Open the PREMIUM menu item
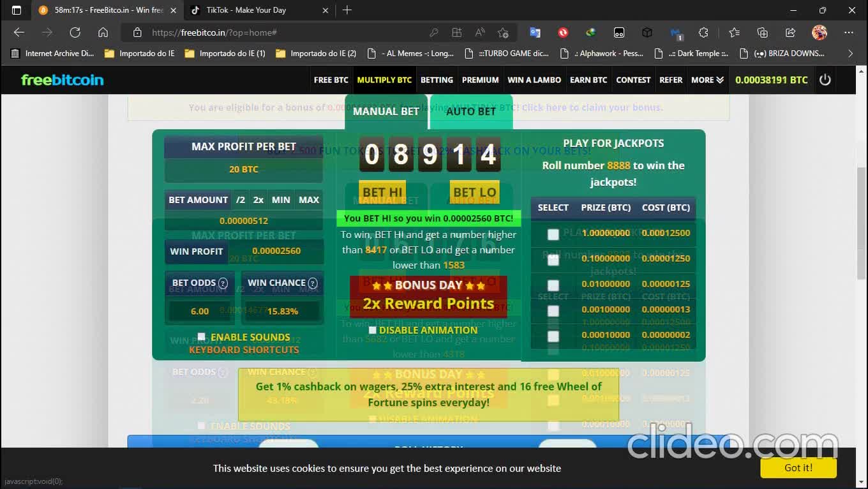Image resolution: width=868 pixels, height=489 pixels. [x=480, y=80]
